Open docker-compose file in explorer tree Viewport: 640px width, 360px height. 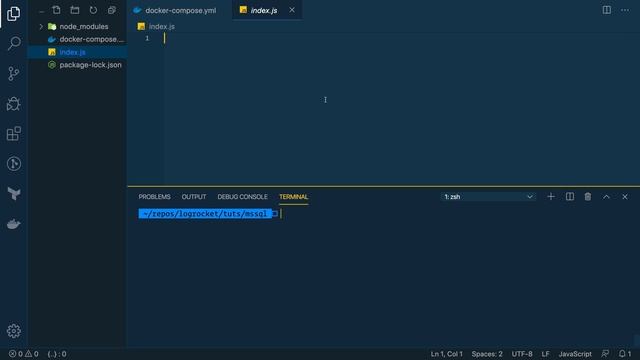[x=78, y=39]
